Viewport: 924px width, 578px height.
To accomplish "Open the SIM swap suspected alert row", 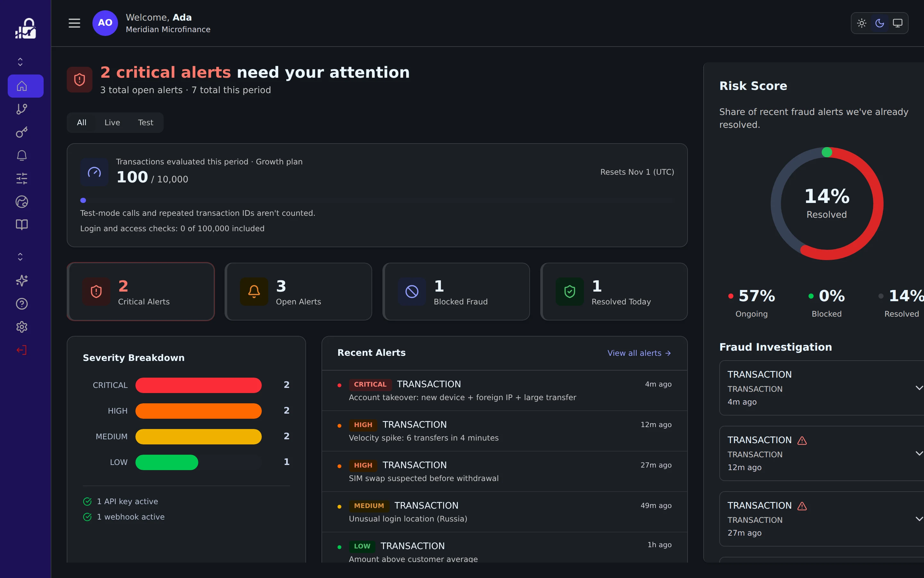I will pyautogui.click(x=504, y=472).
